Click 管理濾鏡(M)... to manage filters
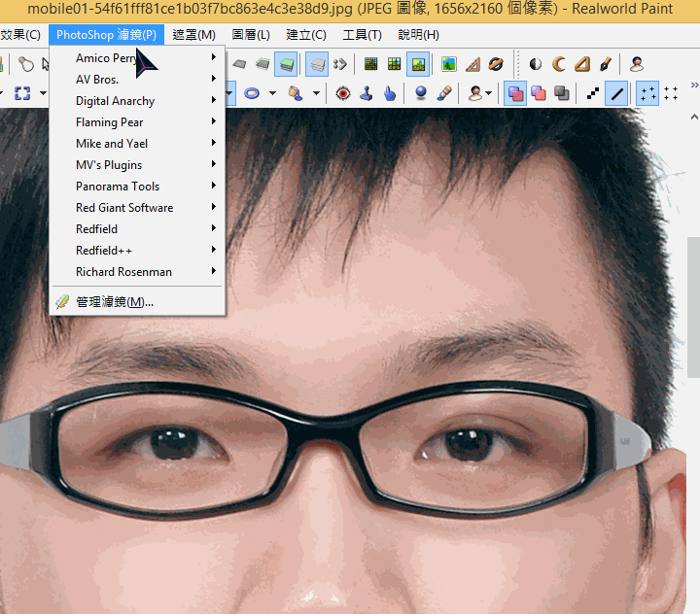Screen dimensions: 700x614 (x=114, y=302)
